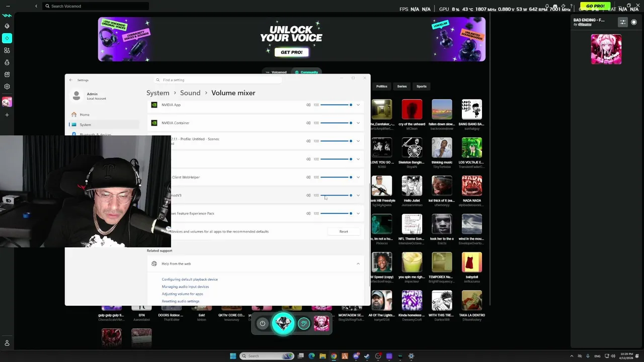Viewport: 644px width, 362px height.
Task: Collapse the Help from the web section
Action: 358,264
